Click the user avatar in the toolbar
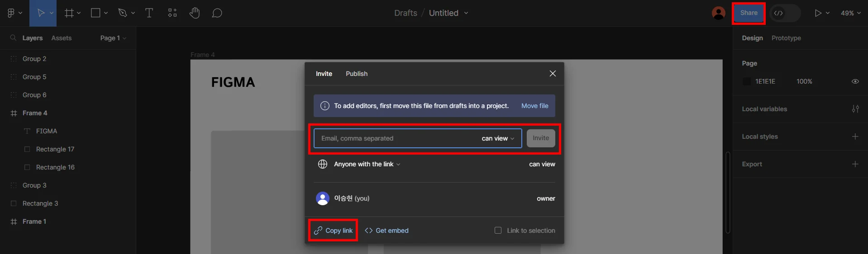 tap(718, 13)
